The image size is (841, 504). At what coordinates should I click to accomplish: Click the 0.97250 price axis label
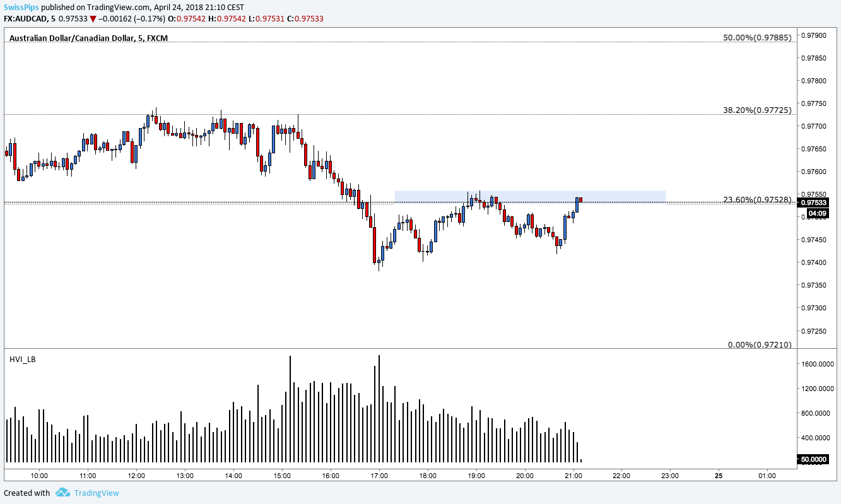(x=813, y=331)
